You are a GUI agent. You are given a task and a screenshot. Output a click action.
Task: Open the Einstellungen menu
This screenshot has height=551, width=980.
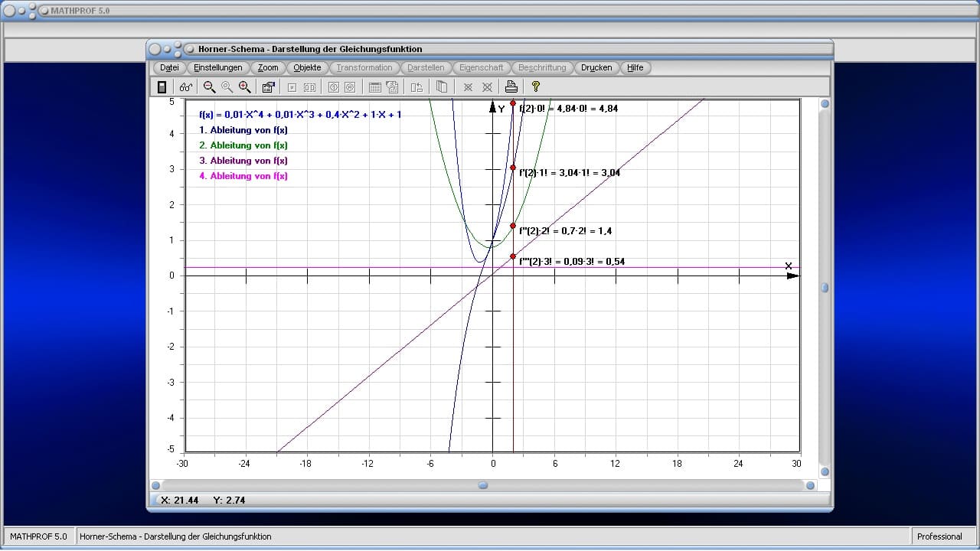pos(218,67)
